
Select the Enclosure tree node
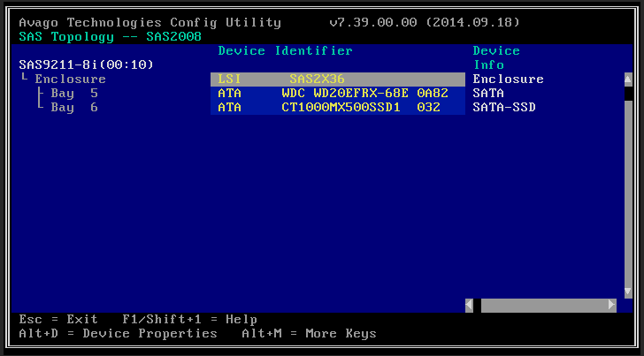coord(70,79)
